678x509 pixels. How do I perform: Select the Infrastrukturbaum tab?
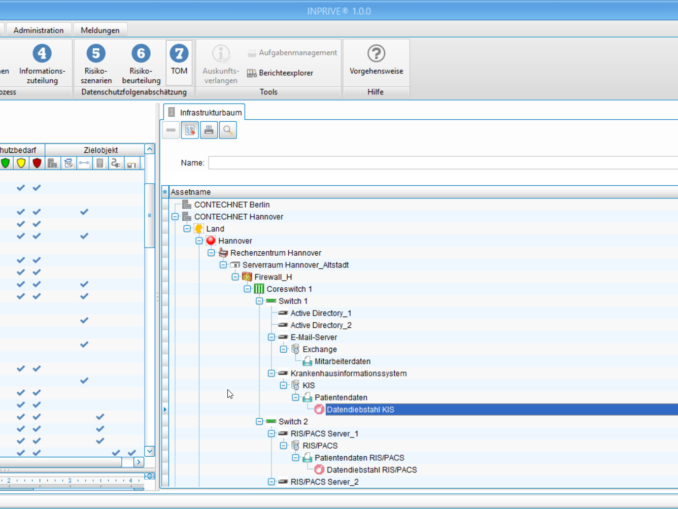point(205,112)
